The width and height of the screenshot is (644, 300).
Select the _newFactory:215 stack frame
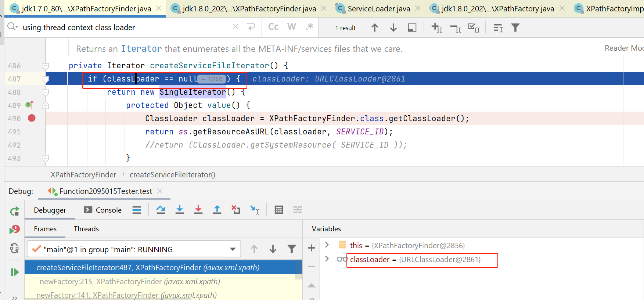coord(128,282)
